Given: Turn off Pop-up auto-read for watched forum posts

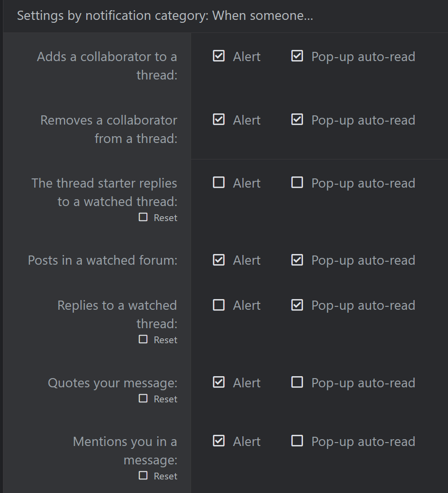Looking at the screenshot, I should tap(297, 260).
